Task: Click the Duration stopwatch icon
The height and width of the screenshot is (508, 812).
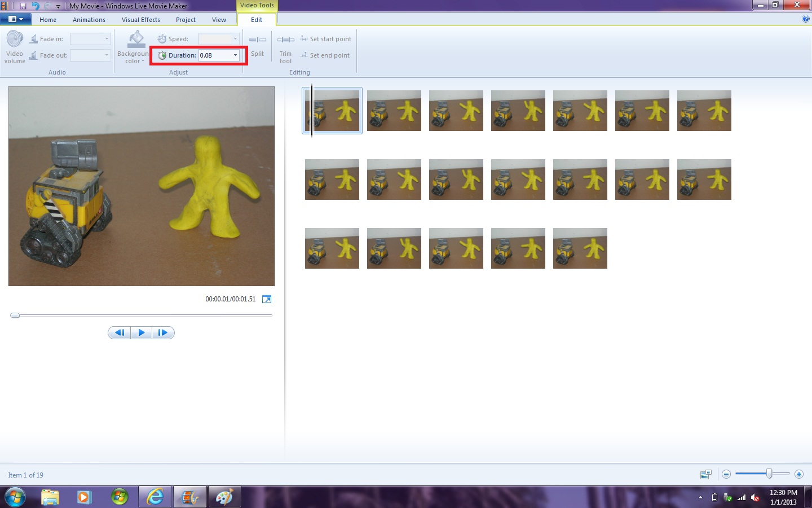Action: [162, 55]
